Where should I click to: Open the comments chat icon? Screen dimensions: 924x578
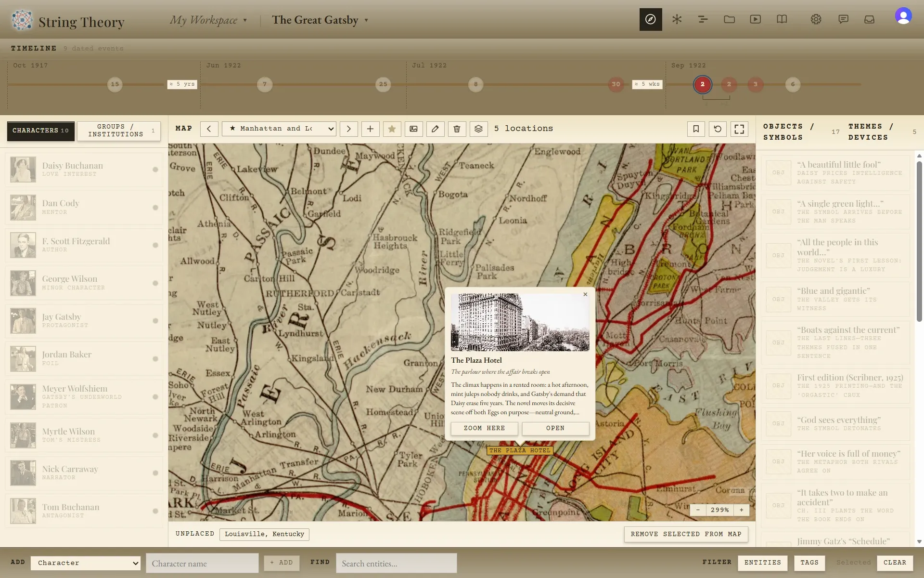pyautogui.click(x=843, y=19)
